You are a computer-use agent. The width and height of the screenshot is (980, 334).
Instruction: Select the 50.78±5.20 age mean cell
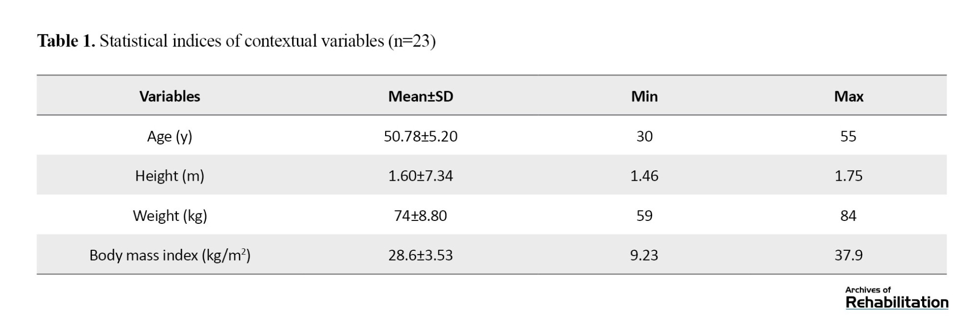point(420,136)
